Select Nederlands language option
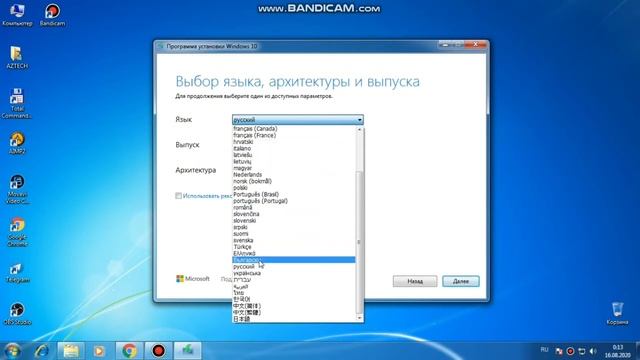 pos(294,174)
